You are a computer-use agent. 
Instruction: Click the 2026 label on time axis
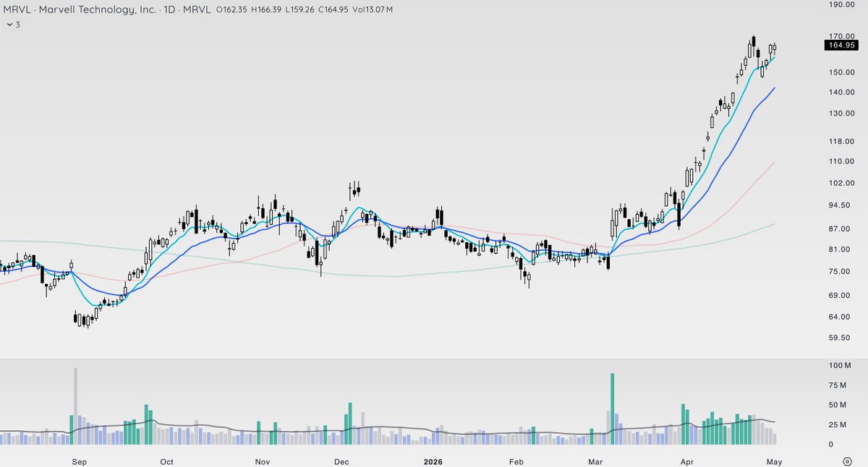click(x=433, y=461)
